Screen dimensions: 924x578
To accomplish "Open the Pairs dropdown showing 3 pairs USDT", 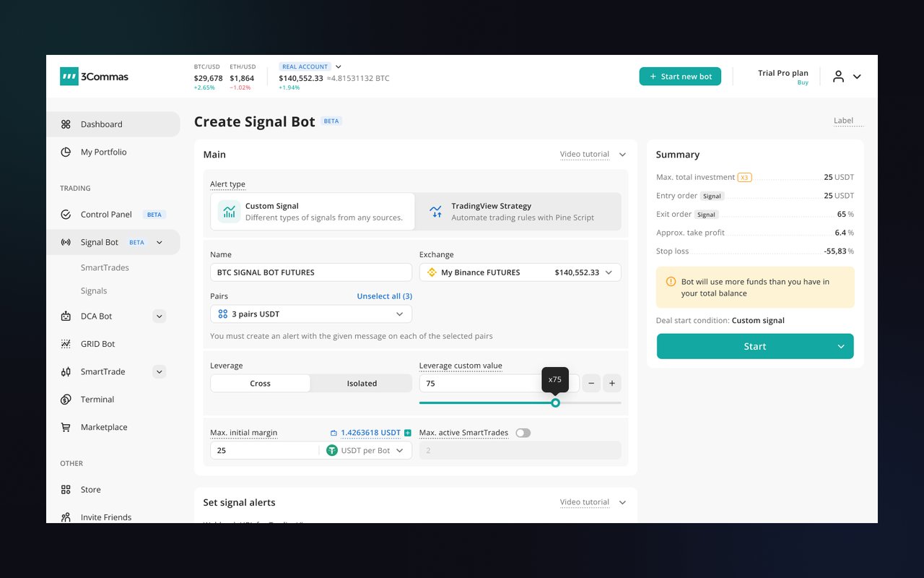I will pos(311,314).
